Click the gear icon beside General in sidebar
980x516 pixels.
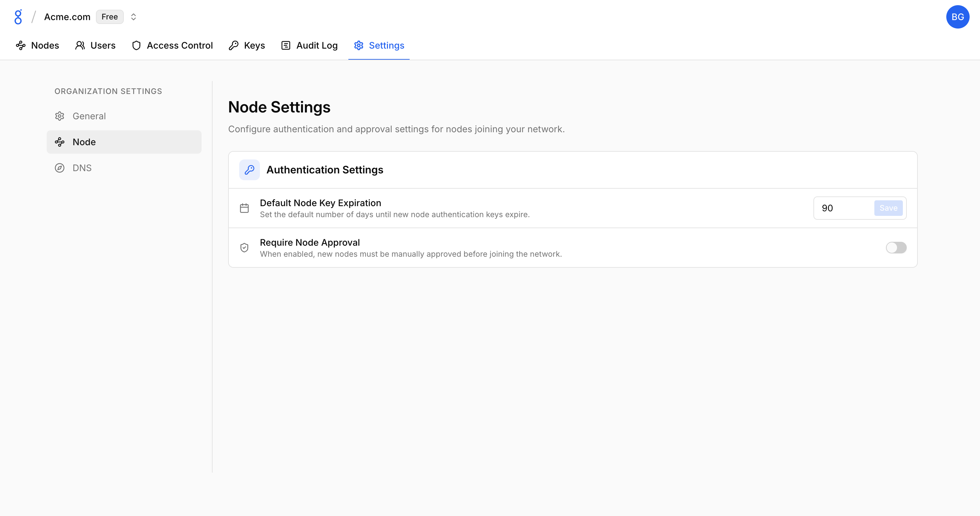[60, 116]
